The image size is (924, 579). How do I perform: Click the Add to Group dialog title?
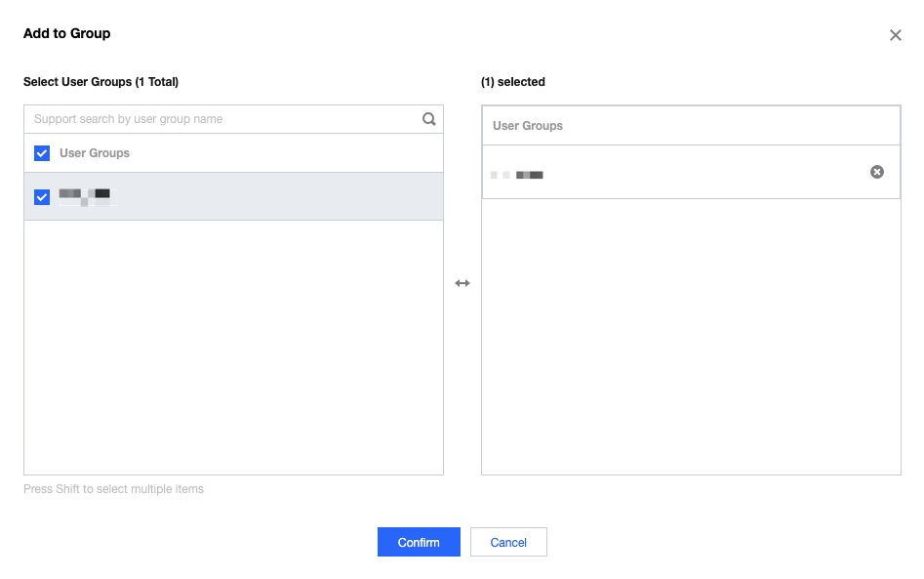point(67,33)
